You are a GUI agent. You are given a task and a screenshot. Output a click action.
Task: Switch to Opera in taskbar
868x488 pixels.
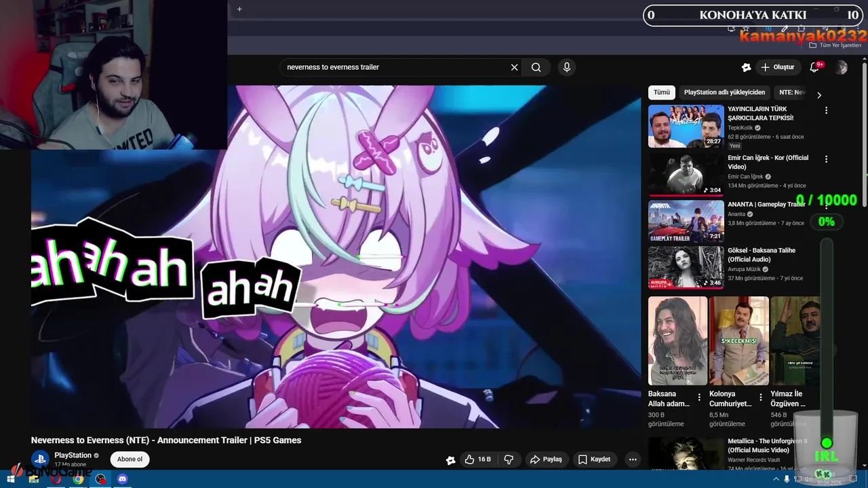click(x=56, y=479)
